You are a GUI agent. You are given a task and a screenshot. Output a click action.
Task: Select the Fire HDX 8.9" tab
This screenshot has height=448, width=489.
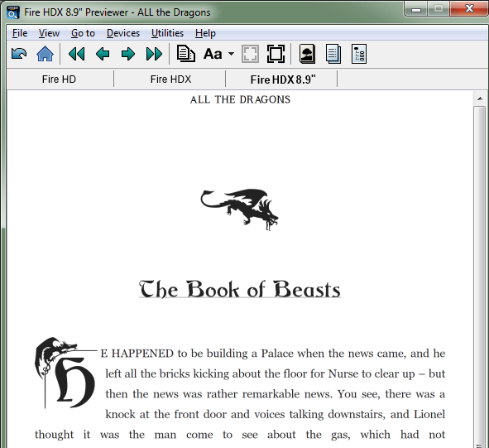tap(283, 79)
